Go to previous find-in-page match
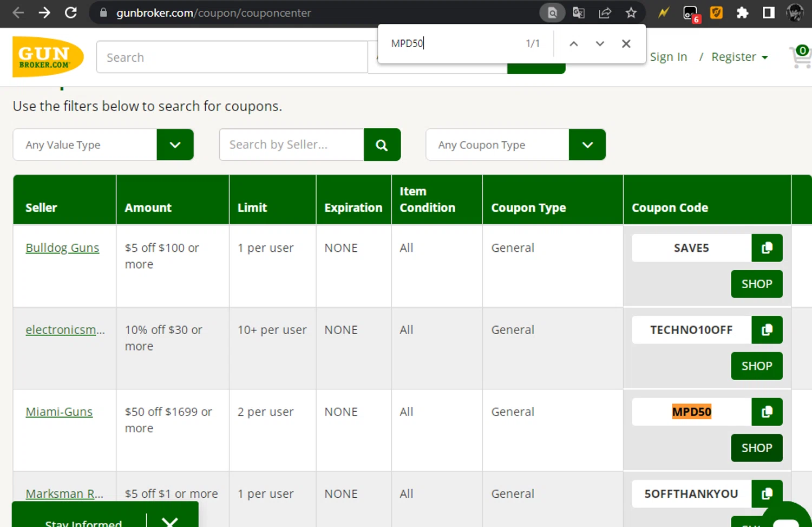Image resolution: width=812 pixels, height=527 pixels. click(574, 44)
